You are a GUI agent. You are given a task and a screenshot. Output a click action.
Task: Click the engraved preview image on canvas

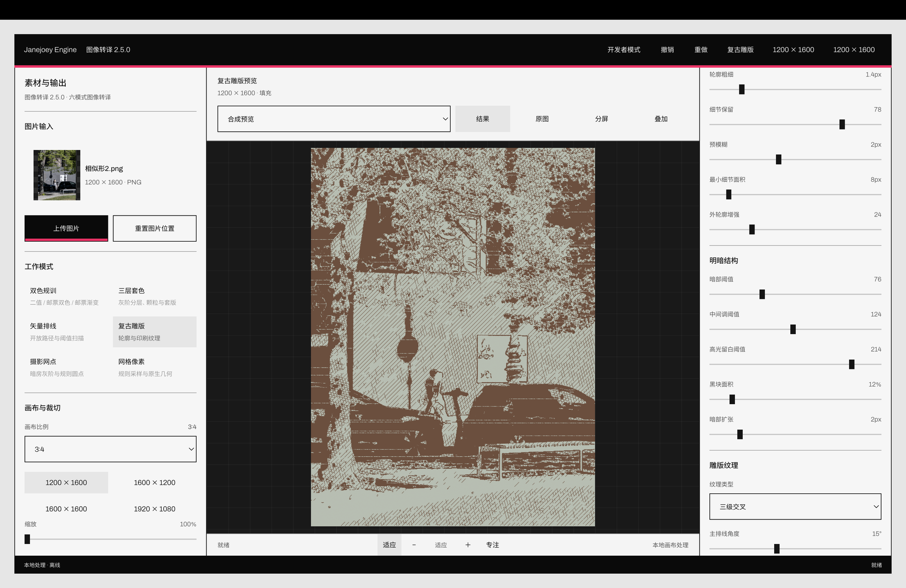[x=453, y=337]
